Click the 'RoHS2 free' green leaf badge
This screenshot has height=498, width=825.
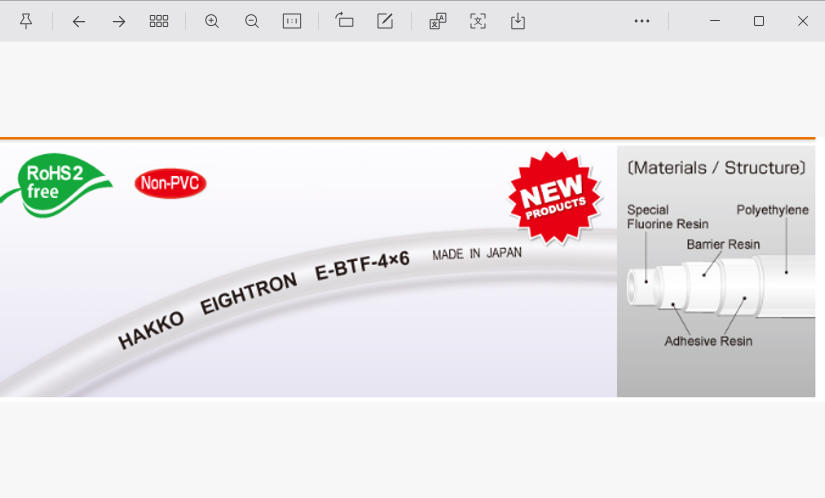56,185
